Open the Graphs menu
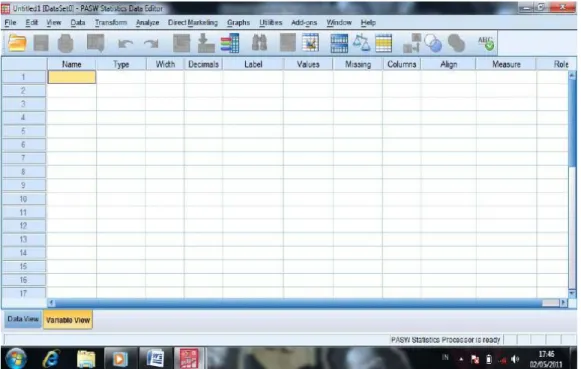581x369 pixels. [238, 23]
